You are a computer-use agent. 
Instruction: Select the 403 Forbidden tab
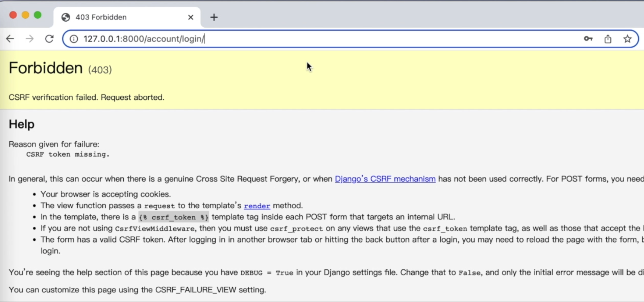pos(127,17)
